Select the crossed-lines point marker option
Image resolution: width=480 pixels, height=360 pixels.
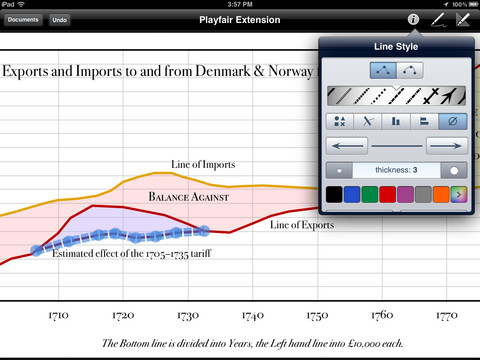click(x=368, y=121)
